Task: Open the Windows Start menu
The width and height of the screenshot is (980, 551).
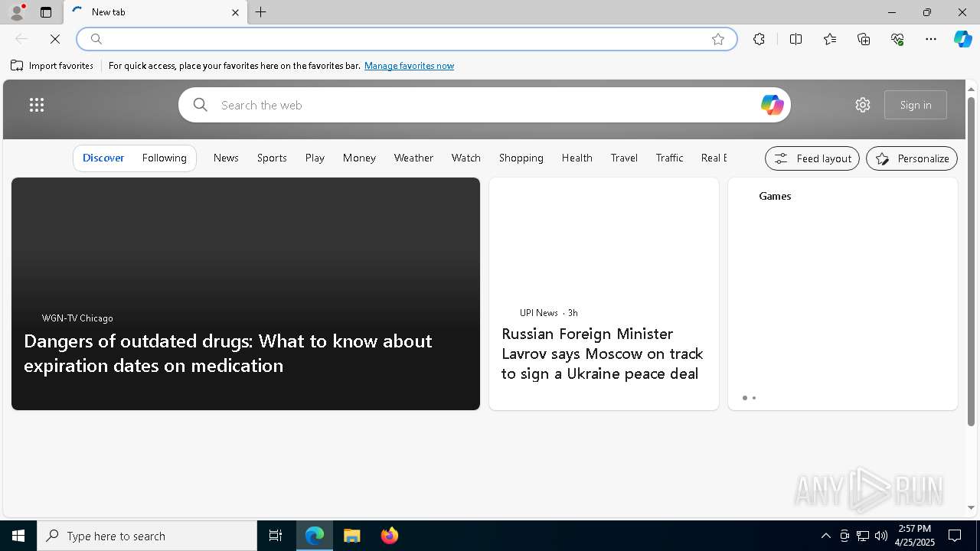Action: tap(18, 536)
